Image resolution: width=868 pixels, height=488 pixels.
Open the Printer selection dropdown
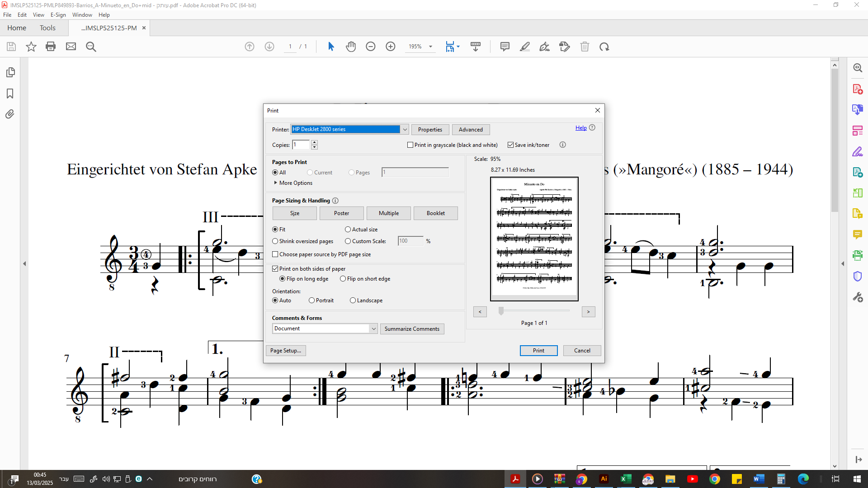click(x=405, y=130)
